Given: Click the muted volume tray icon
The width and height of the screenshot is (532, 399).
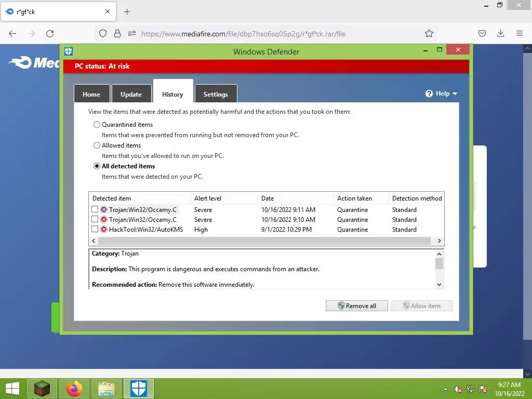Looking at the screenshot, I should [x=458, y=389].
